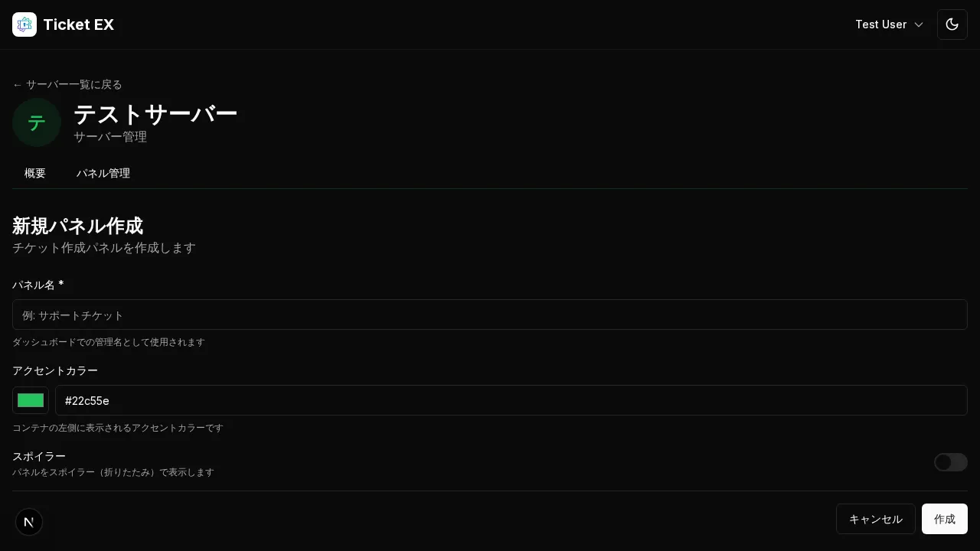This screenshot has width=980, height=551.
Task: Switch to the パネル管理 tab
Action: tap(103, 173)
